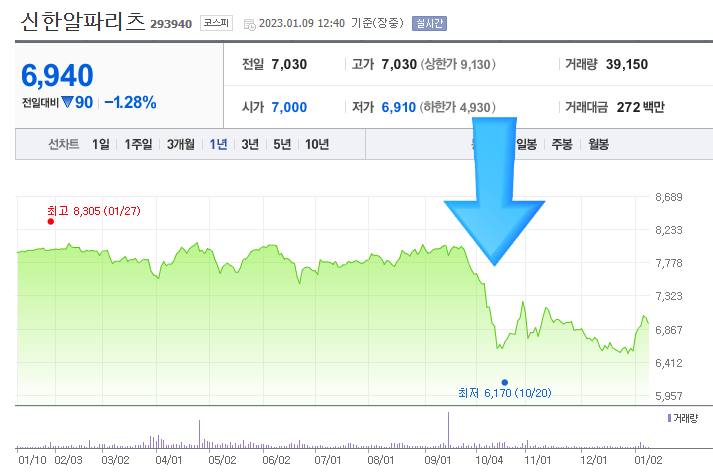Click the 최고 8,305 (01/27) label
The width and height of the screenshot is (713, 475).
[x=94, y=211]
